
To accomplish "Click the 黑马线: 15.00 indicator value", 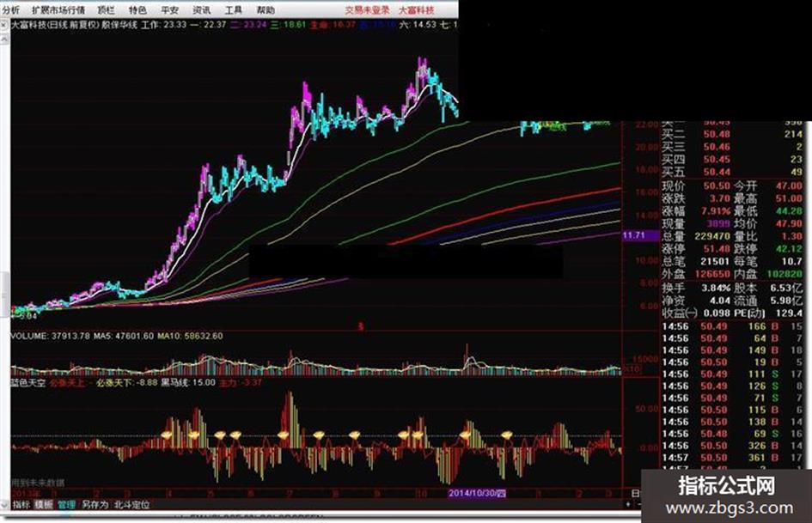I will pos(188,383).
